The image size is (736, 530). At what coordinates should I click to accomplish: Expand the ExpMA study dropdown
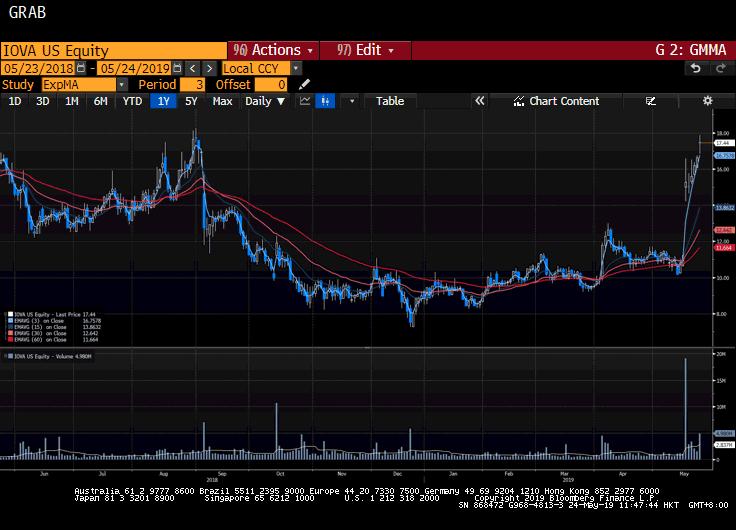[x=85, y=85]
